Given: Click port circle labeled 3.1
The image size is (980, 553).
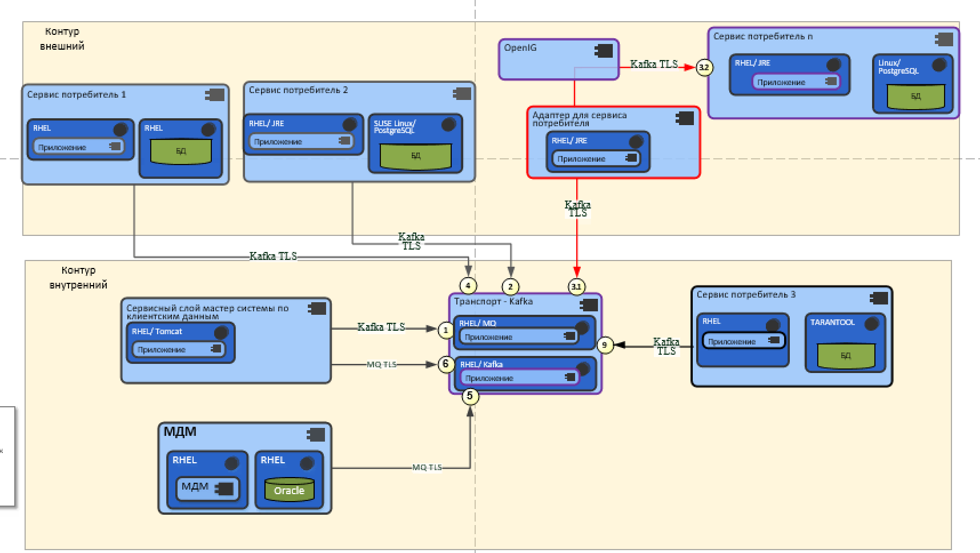Looking at the screenshot, I should 577,286.
